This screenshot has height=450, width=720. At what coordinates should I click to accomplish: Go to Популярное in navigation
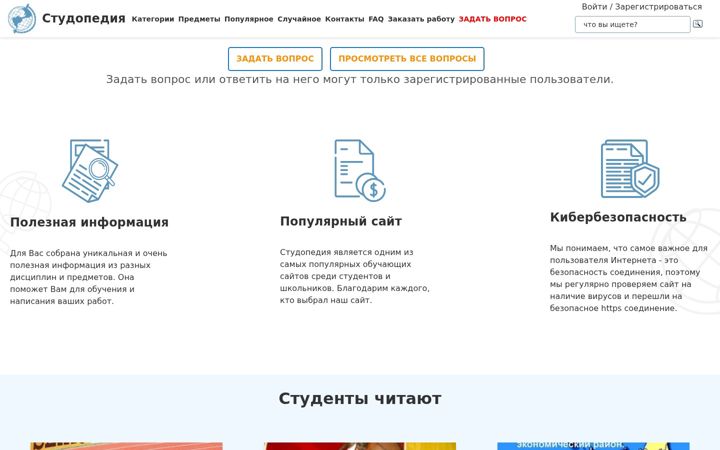(249, 19)
